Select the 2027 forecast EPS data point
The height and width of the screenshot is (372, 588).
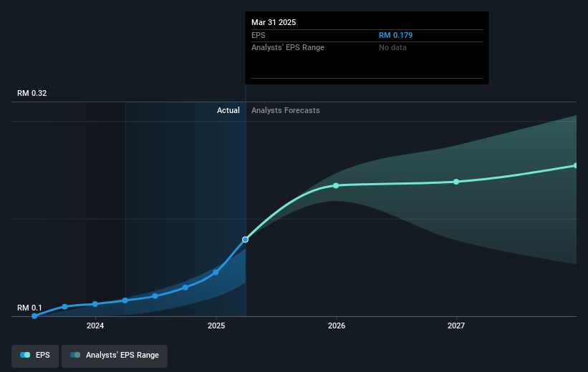click(x=456, y=182)
